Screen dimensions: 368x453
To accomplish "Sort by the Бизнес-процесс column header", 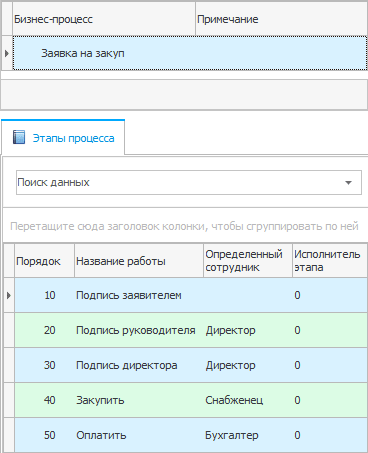I will tap(104, 19).
